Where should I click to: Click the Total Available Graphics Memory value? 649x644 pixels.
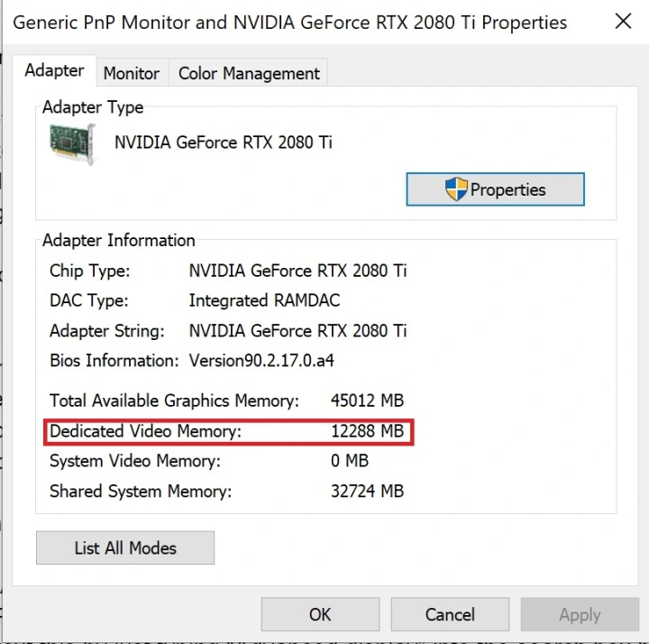click(367, 400)
